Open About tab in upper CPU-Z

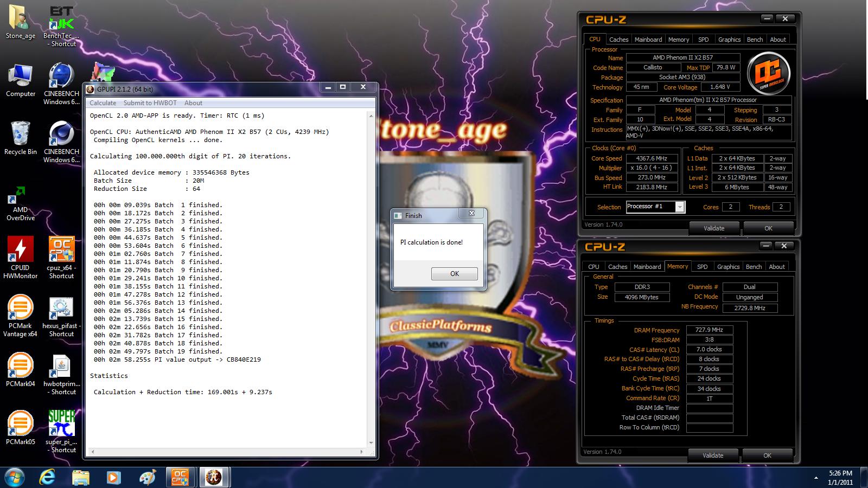778,40
